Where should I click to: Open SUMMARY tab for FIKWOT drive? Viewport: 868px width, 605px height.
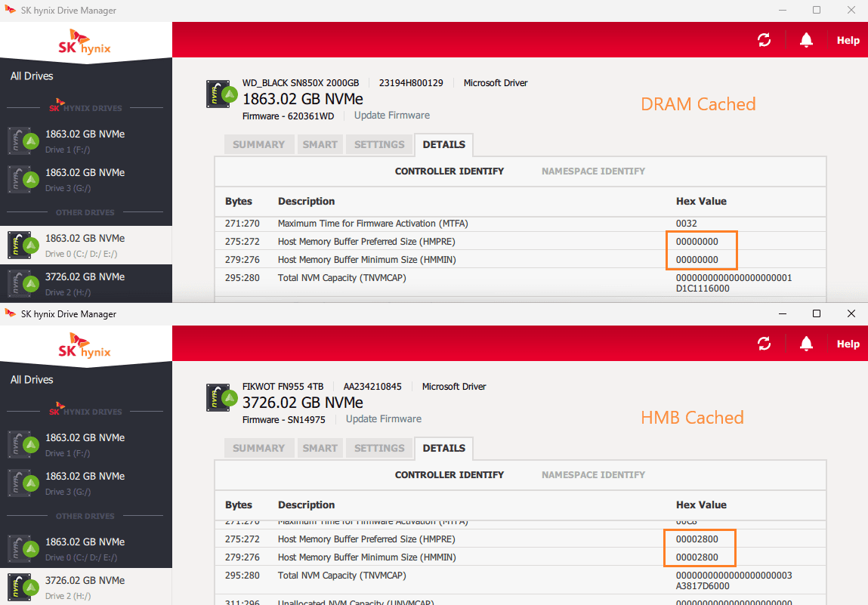pyautogui.click(x=258, y=449)
